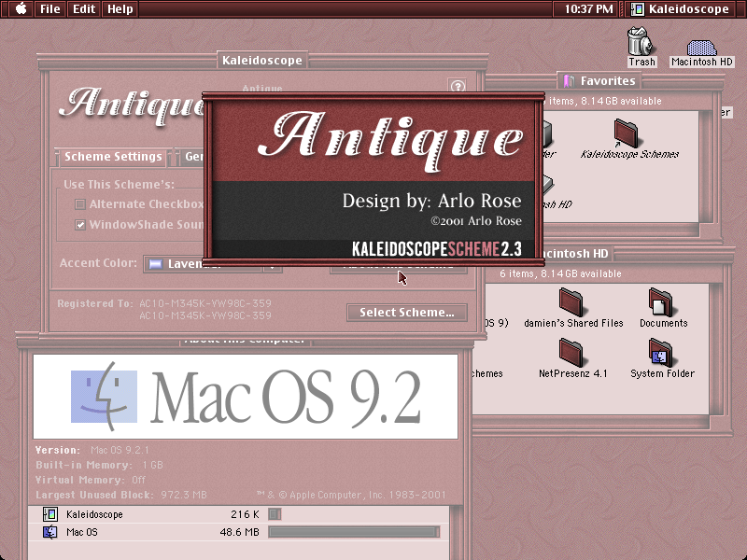Click the Kaleidoscope window title bar

coord(262,61)
